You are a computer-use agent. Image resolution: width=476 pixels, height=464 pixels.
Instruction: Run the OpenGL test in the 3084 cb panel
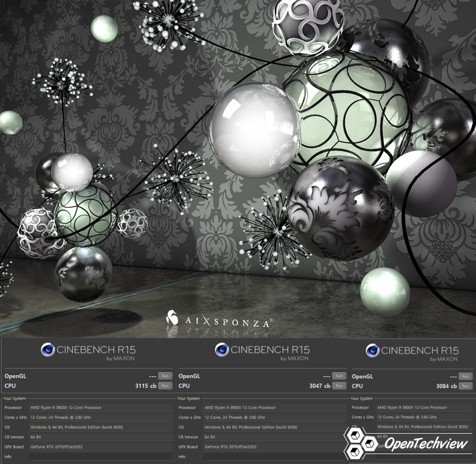click(x=465, y=376)
